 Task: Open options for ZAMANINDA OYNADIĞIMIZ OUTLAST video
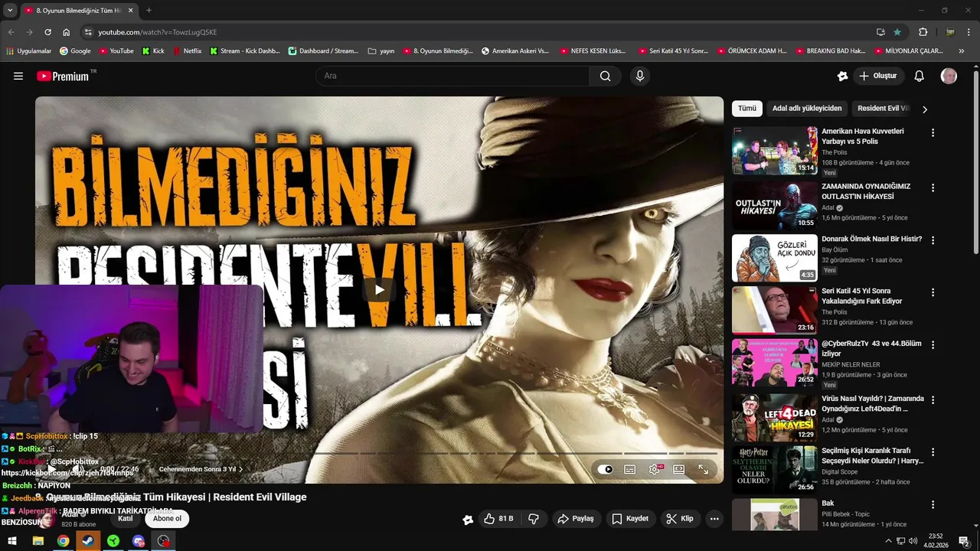pos(933,187)
